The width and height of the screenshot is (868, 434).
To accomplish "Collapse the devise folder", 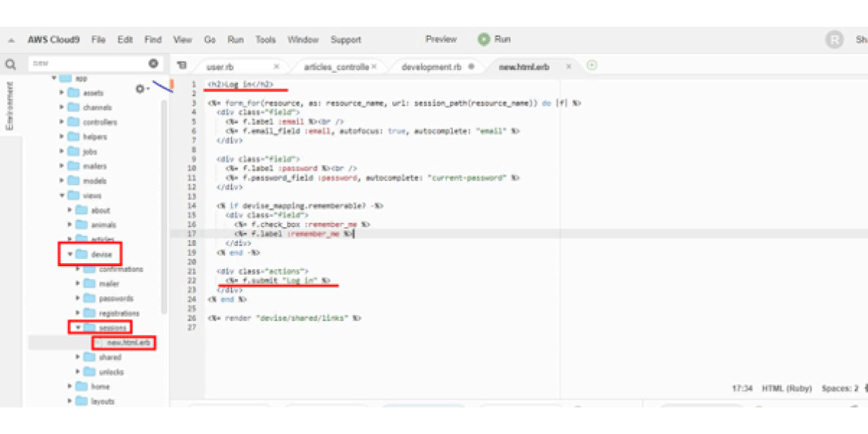I will click(x=70, y=254).
